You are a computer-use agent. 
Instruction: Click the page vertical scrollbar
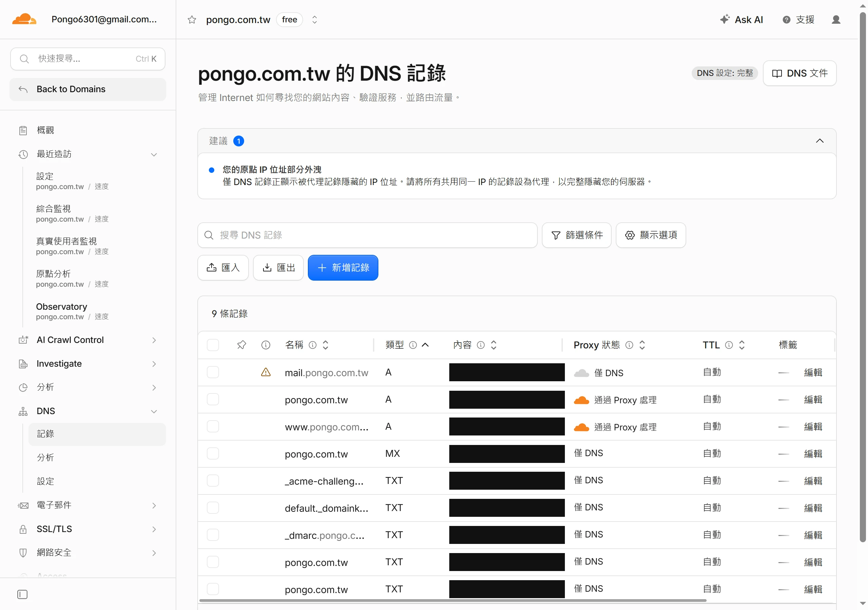[862, 277]
